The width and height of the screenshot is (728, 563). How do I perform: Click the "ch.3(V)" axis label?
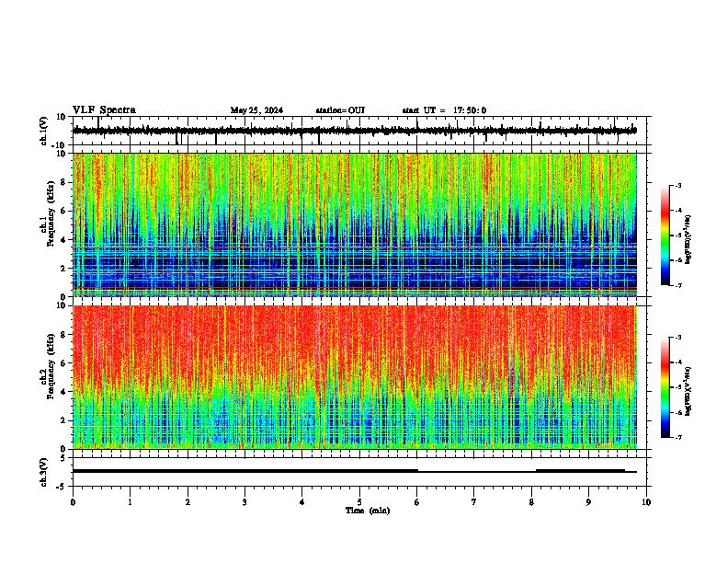tap(44, 472)
